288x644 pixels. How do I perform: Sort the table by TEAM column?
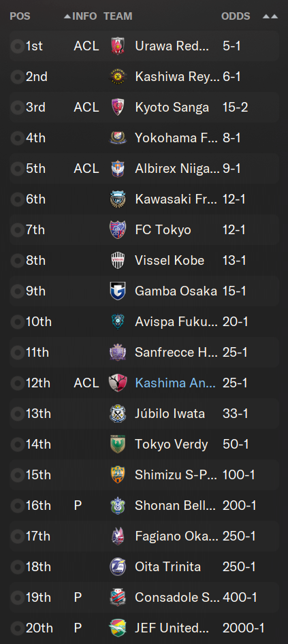(118, 16)
